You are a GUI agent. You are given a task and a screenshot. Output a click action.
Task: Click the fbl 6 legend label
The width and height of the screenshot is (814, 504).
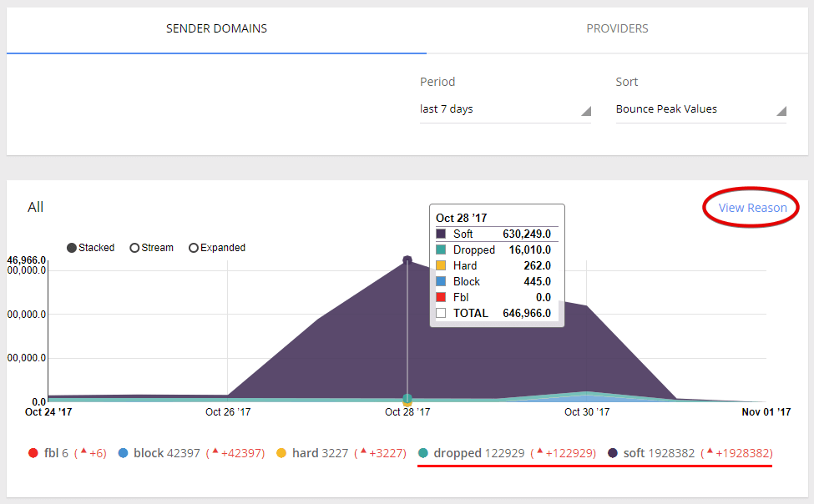pos(56,453)
